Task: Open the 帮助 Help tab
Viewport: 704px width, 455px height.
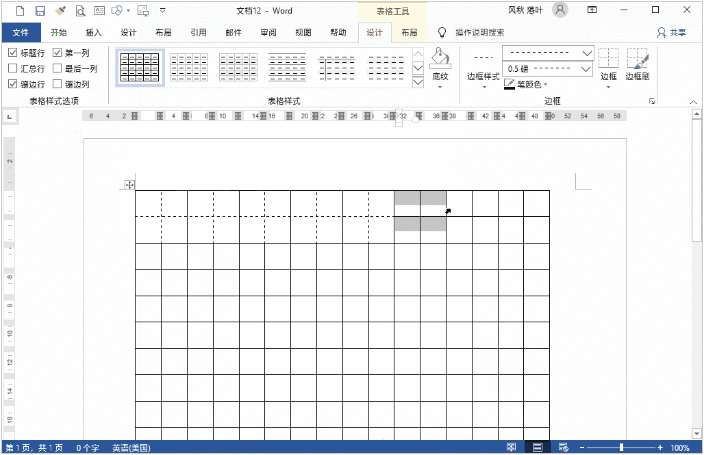Action: click(x=338, y=32)
